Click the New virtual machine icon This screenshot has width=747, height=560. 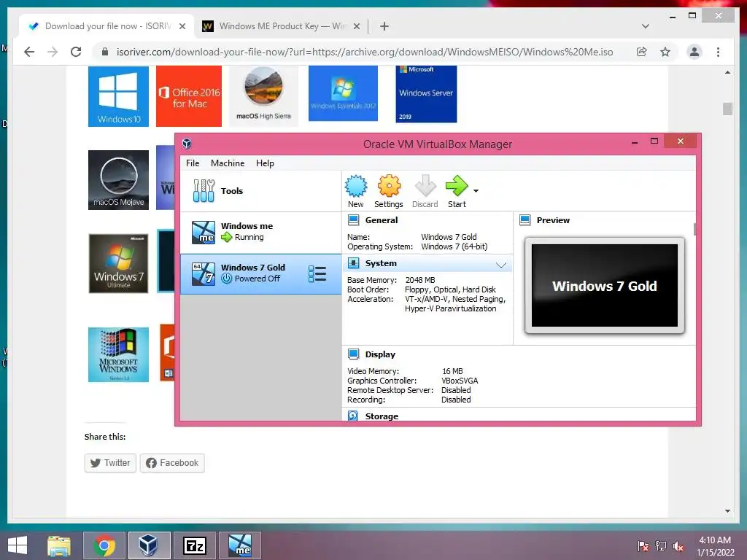click(x=356, y=191)
